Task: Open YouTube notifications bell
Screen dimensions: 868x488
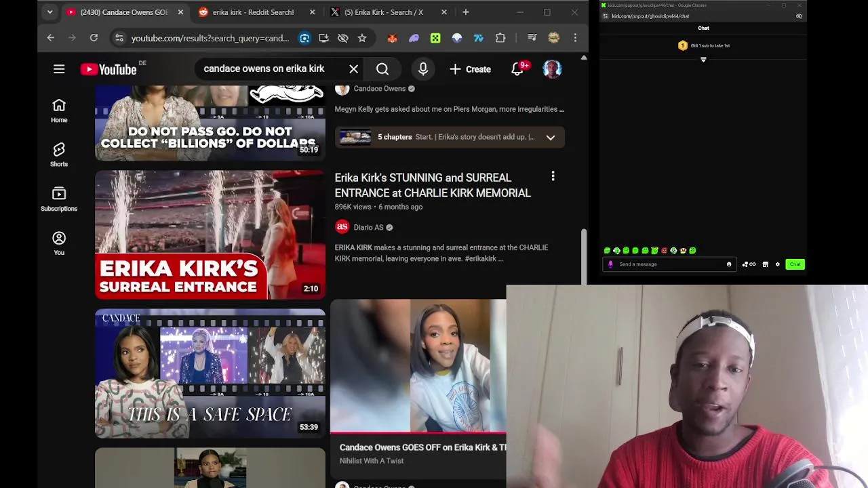Action: tap(517, 69)
